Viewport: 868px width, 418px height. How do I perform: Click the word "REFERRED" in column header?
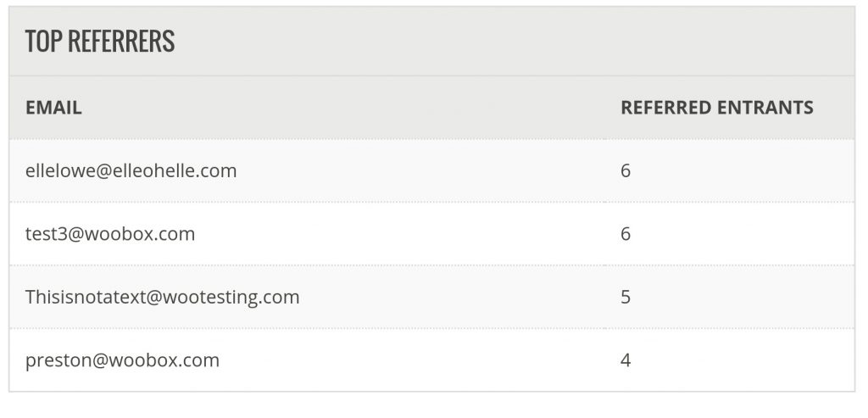click(665, 108)
